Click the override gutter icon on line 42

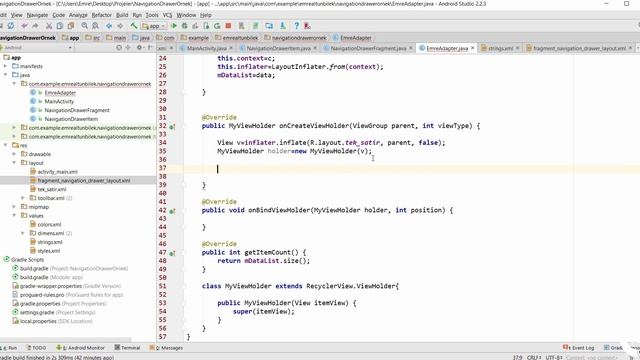click(172, 211)
